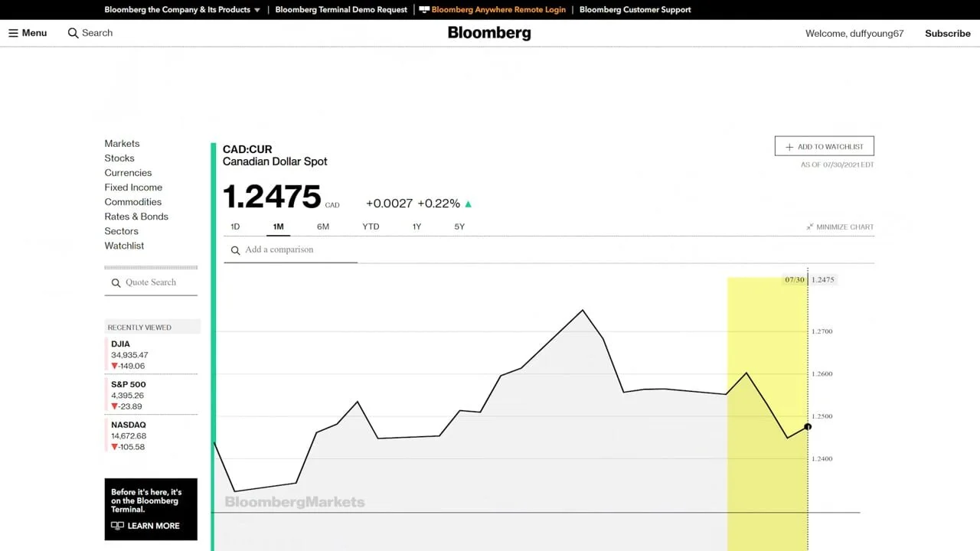Click the Bloomberg logo
Screen dimensions: 980x551
[489, 33]
